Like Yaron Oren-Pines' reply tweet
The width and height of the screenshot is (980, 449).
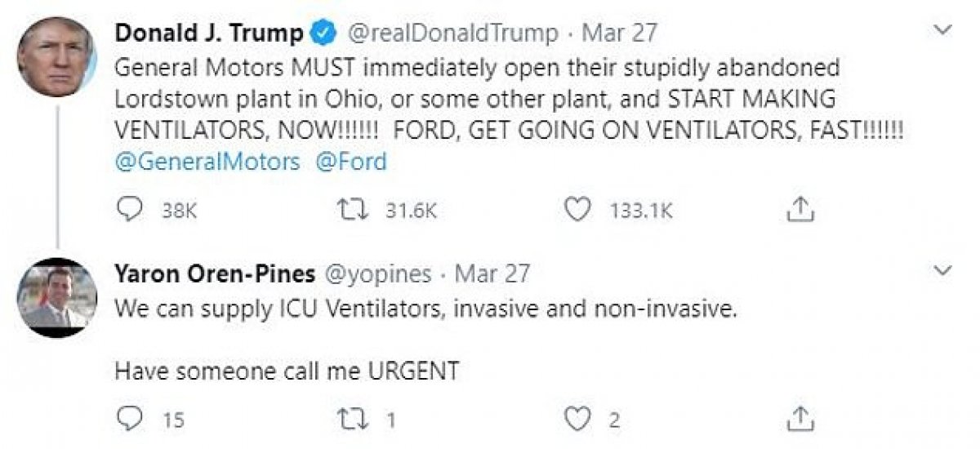pos(578,419)
